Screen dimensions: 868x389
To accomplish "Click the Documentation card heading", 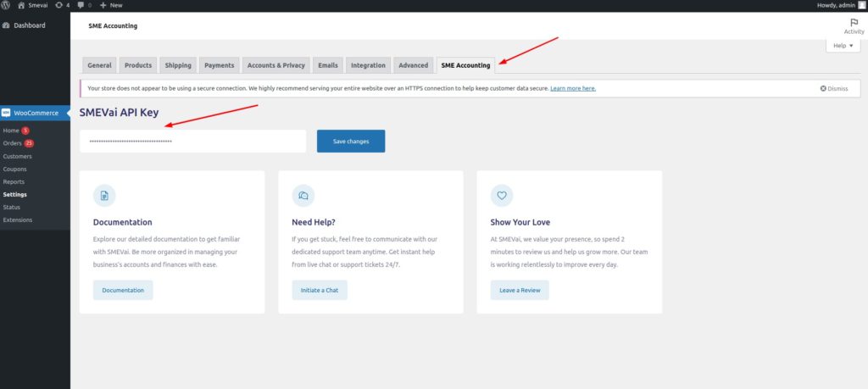I will click(122, 222).
